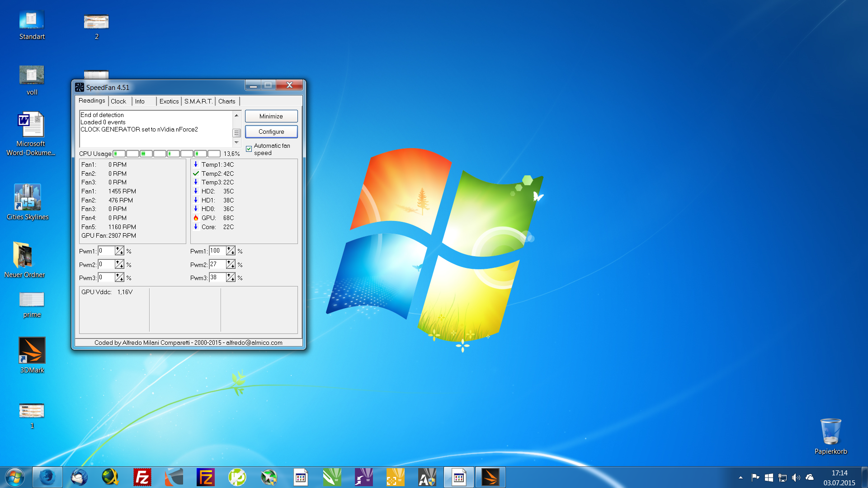The height and width of the screenshot is (488, 868).
Task: Adjust right Pwm2 value spinner arrows
Action: pos(231,264)
